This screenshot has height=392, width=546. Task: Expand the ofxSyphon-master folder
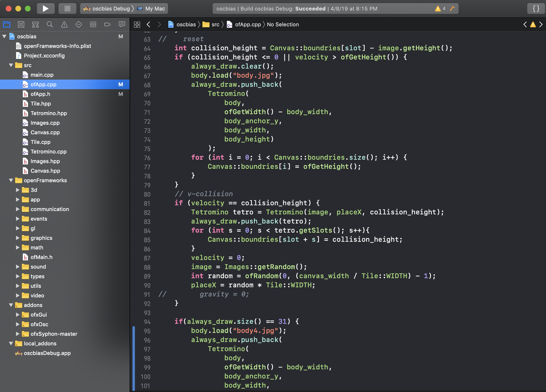[17, 334]
